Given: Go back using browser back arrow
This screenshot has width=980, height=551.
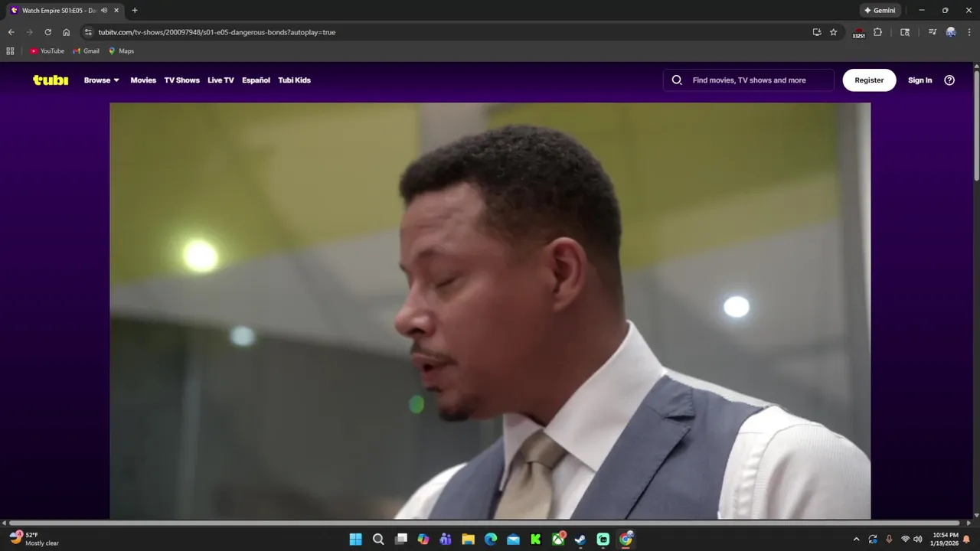Looking at the screenshot, I should (x=11, y=32).
